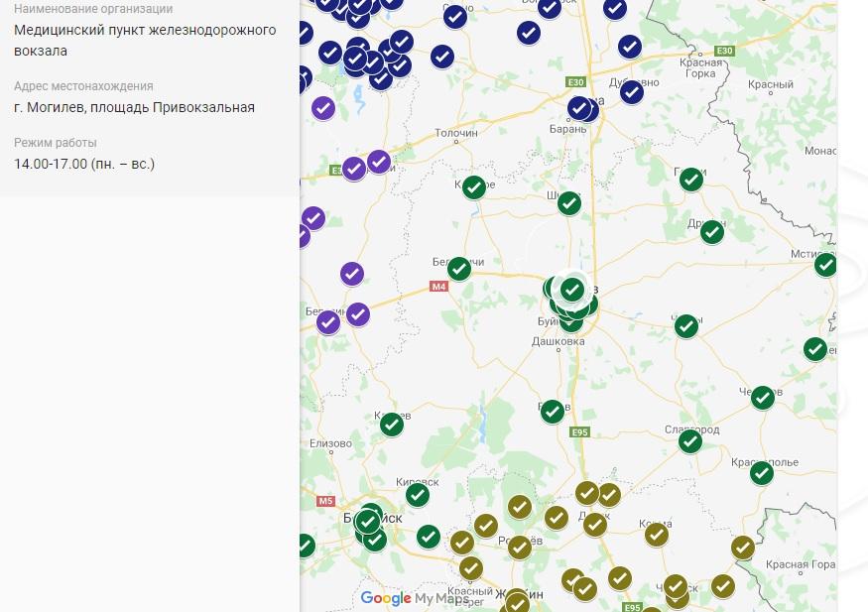This screenshot has width=868, height=612.
Task: Select the green marker at Шклов
Action: (x=568, y=202)
